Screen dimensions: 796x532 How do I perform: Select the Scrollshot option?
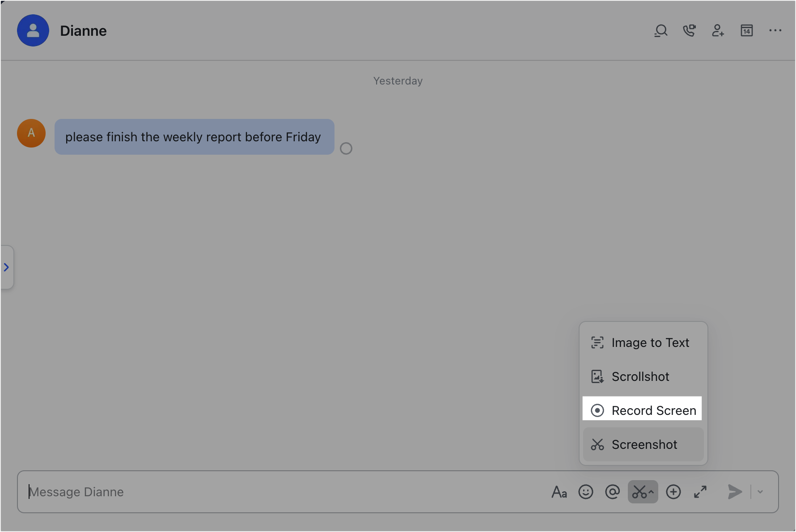click(640, 376)
